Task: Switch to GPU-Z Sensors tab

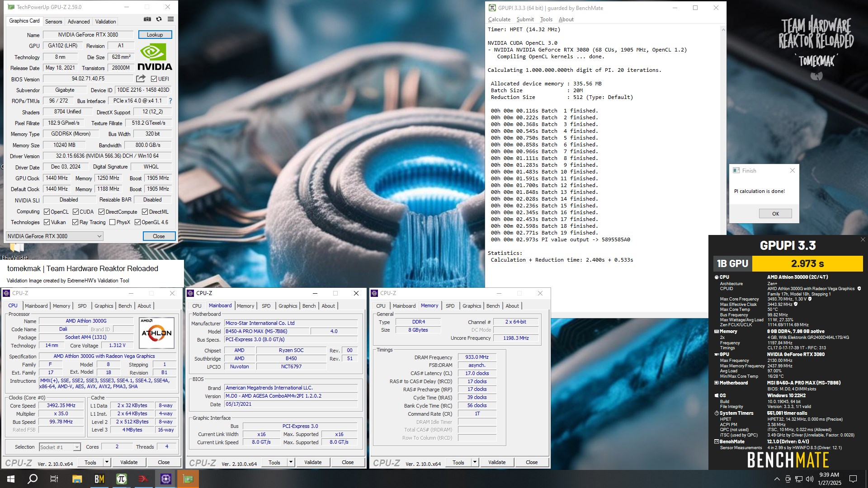Action: [53, 21]
